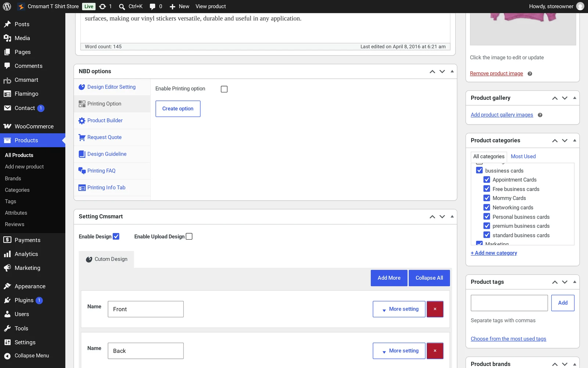The height and width of the screenshot is (368, 588).
Task: Click the Plugins plug icon
Action: (7, 300)
